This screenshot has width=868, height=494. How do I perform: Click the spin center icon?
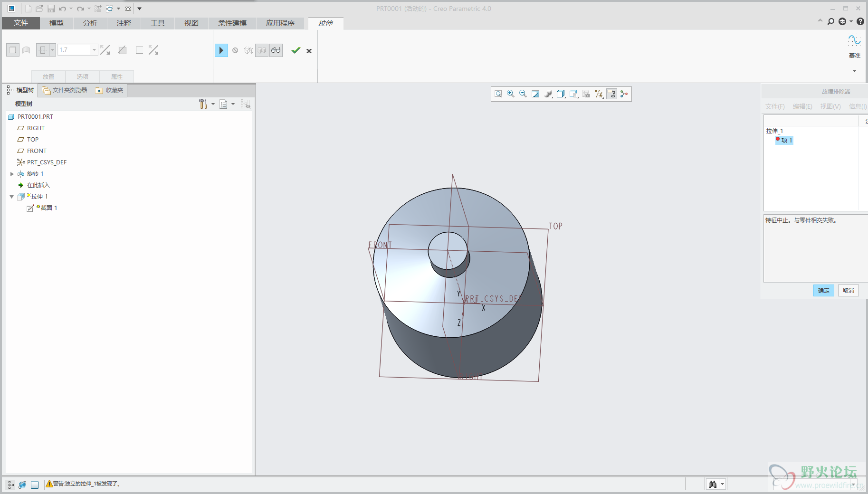pos(624,94)
